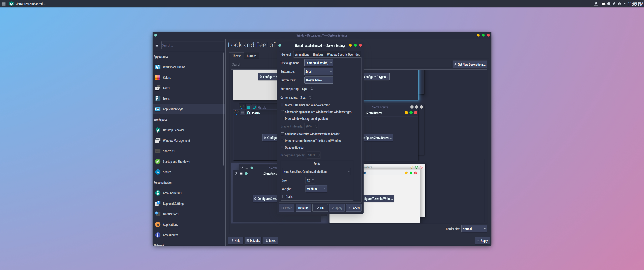Click Get New Decorations button
The height and width of the screenshot is (270, 644).
[x=470, y=64]
